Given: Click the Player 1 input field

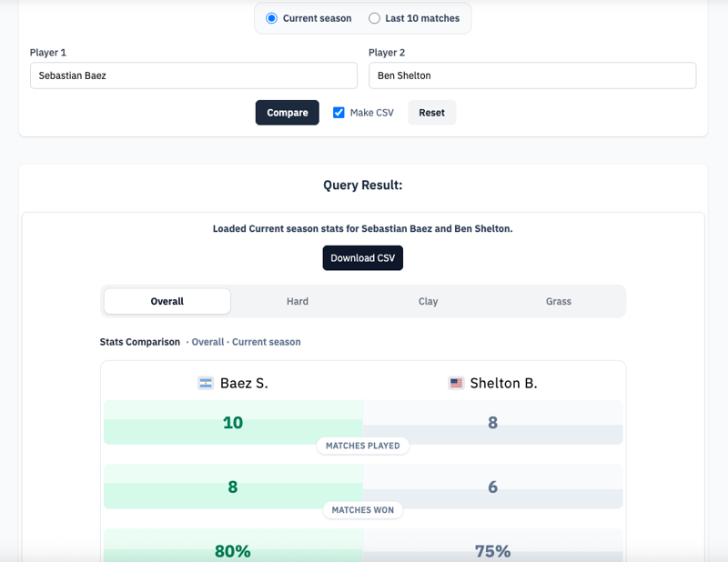Looking at the screenshot, I should point(193,75).
